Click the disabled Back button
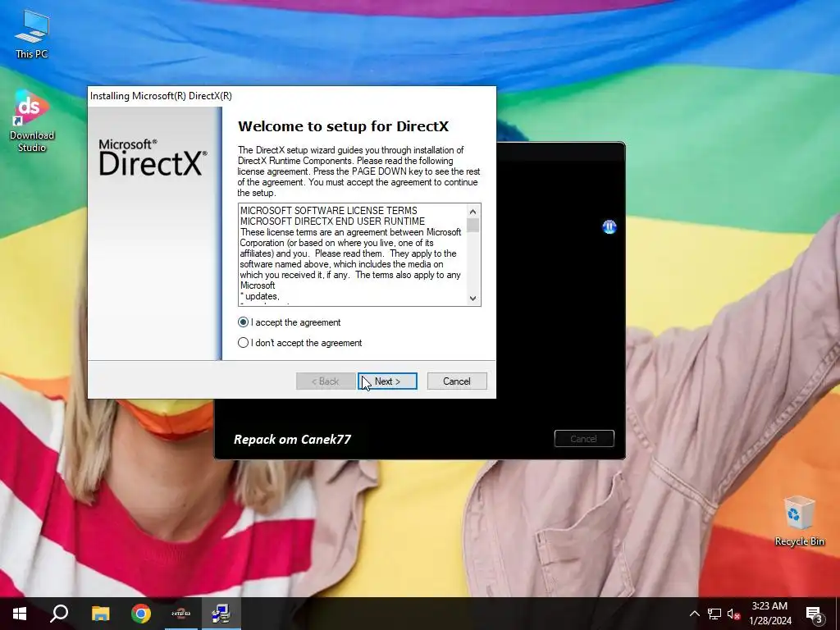Screen dimensions: 840x630 [326, 381]
